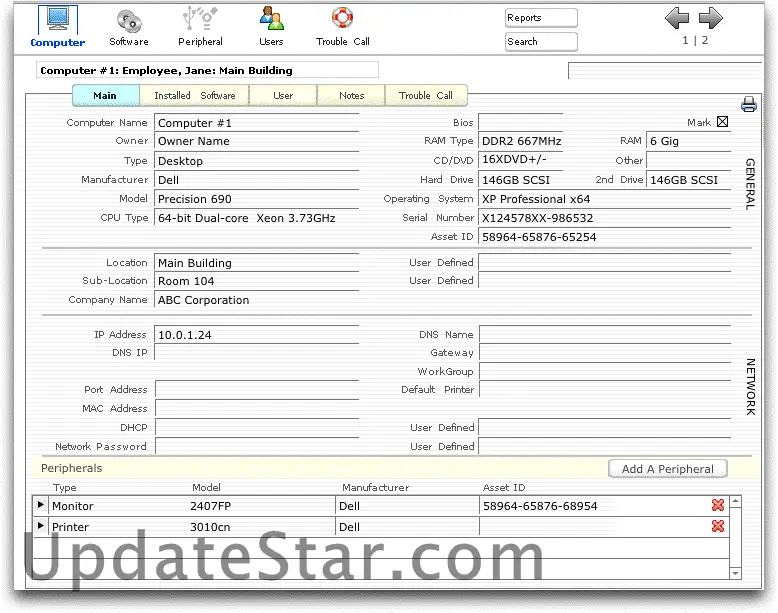Screen dimensions: 778x613
Task: Click the Computer Name field
Action: (x=257, y=123)
